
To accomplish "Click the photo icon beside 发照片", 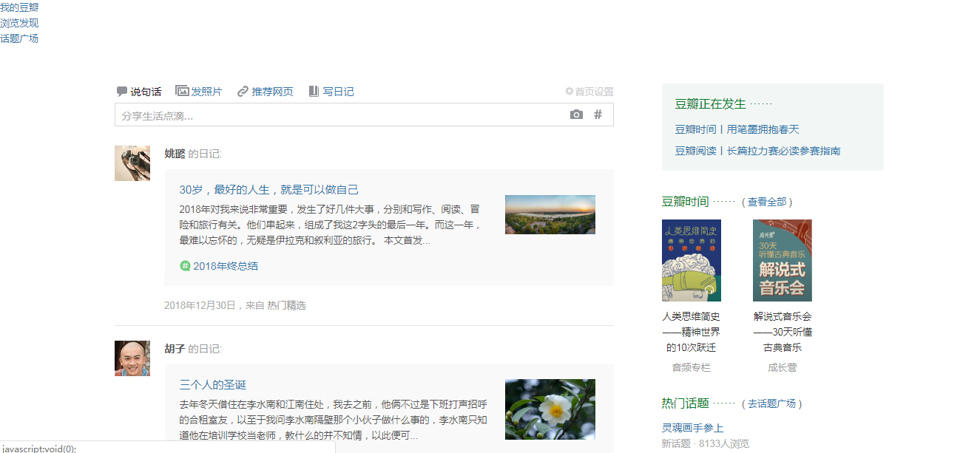I will 182,91.
